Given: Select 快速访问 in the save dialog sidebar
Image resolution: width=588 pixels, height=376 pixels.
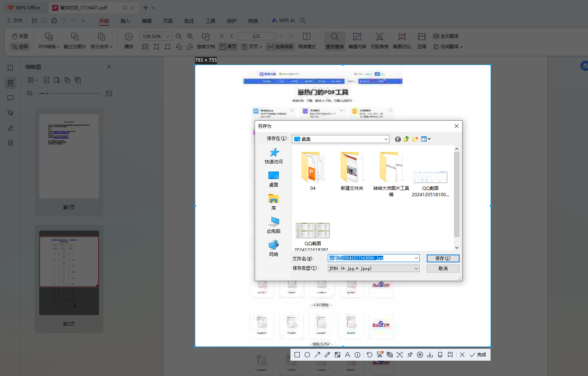Looking at the screenshot, I should [x=274, y=156].
